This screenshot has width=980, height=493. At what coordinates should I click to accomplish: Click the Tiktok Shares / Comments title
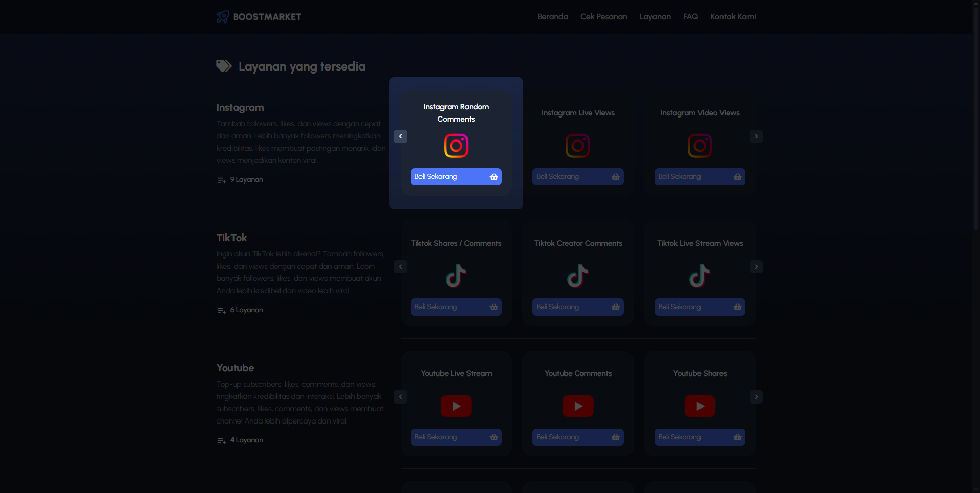[456, 243]
